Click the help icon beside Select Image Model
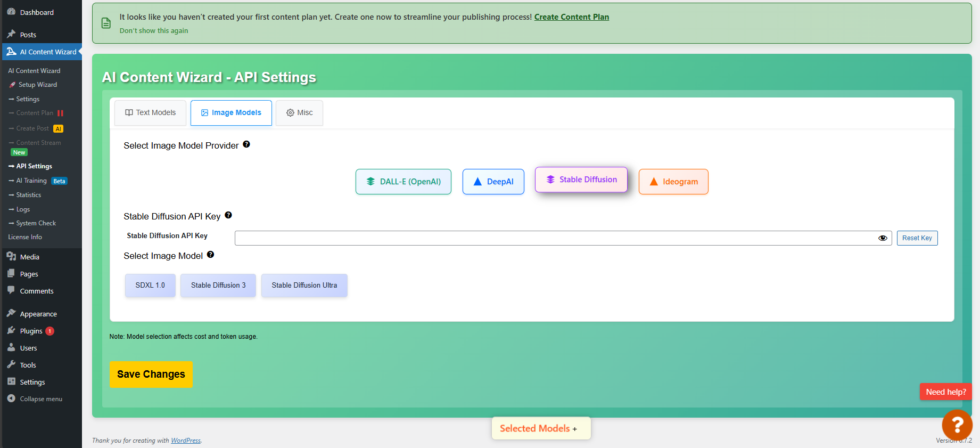980x448 pixels. pos(211,255)
